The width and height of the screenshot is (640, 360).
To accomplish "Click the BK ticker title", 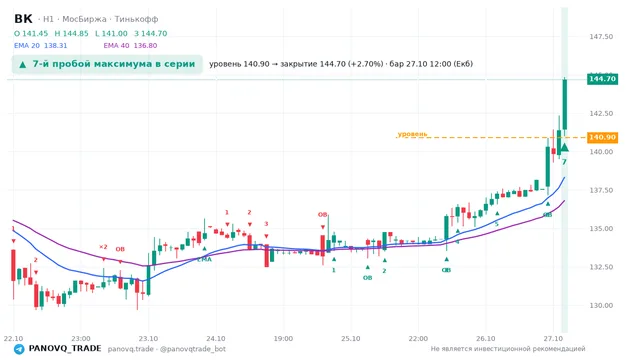I will (x=23, y=19).
